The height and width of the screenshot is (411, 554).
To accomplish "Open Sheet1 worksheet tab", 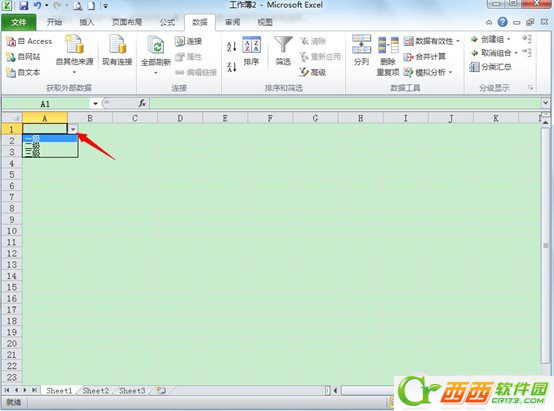I will click(59, 391).
